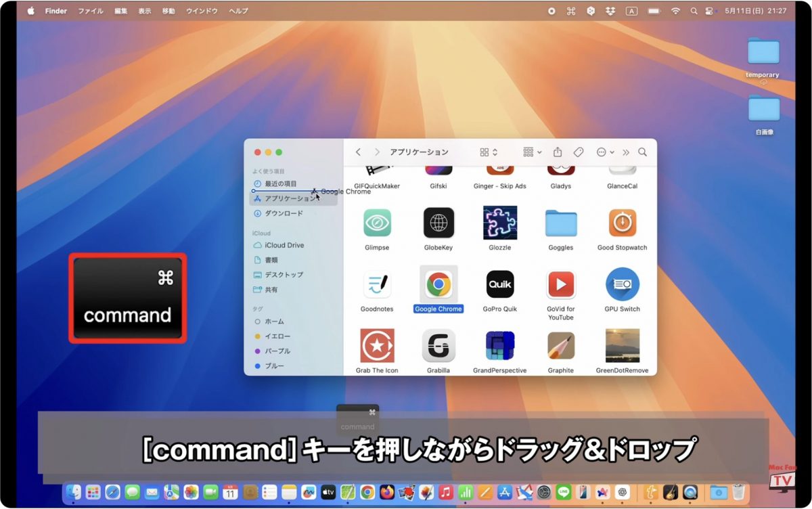Screen dimensions: 812x509
Task: Open the Goggles folder in Applications
Action: [561, 223]
